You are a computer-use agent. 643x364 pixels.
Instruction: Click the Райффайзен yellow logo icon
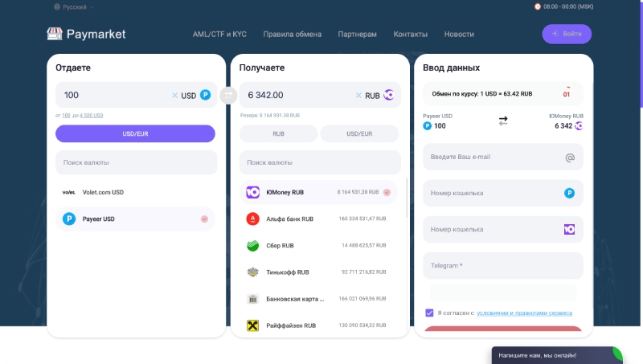pos(252,325)
